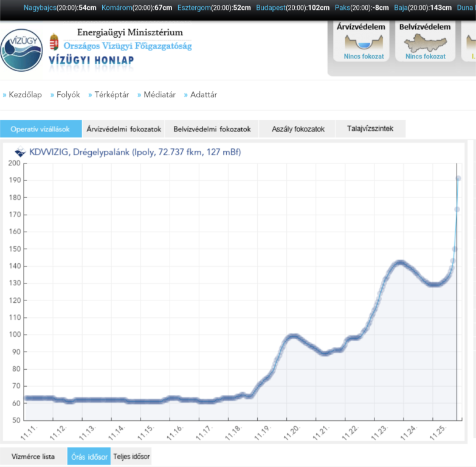Viewport: 476px width, 467px height.
Task: Click the latest data point at chart peak
Action: pos(458,178)
